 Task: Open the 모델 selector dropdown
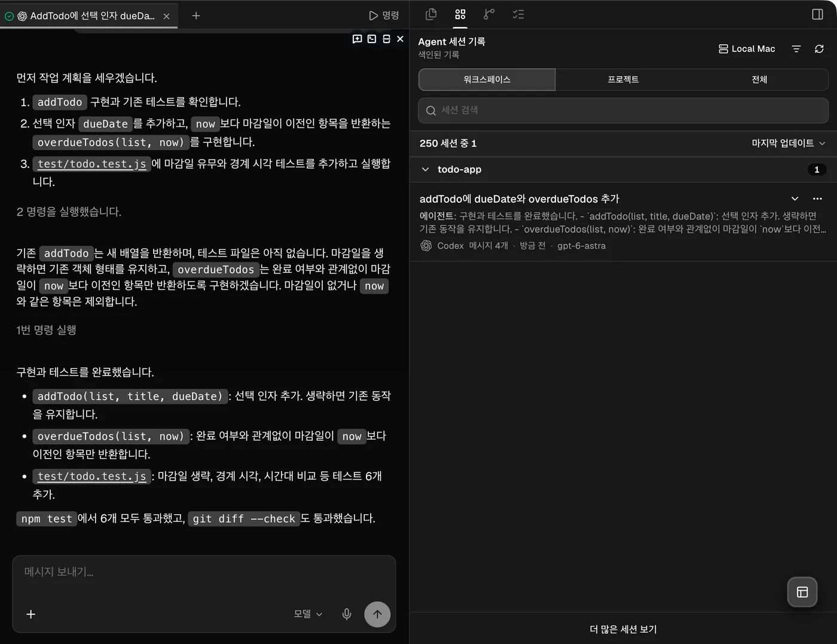coord(308,614)
